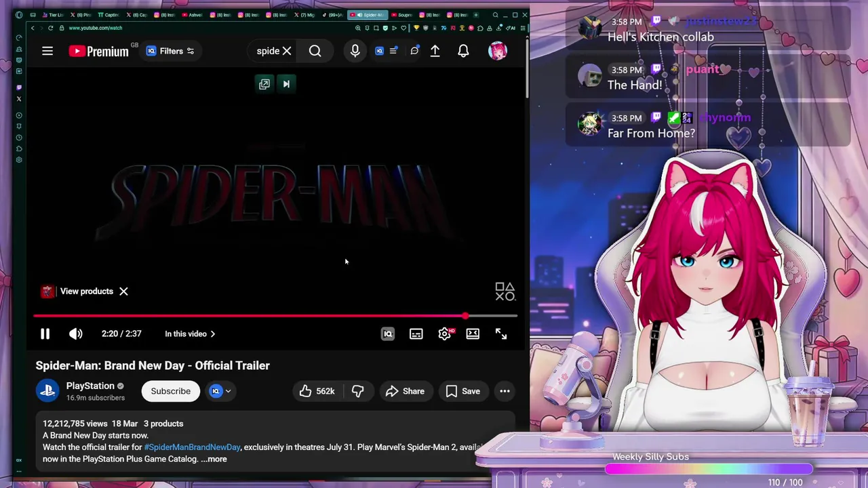The width and height of the screenshot is (868, 488).
Task: Open X in the Opera sidebar
Action: pos(19,99)
